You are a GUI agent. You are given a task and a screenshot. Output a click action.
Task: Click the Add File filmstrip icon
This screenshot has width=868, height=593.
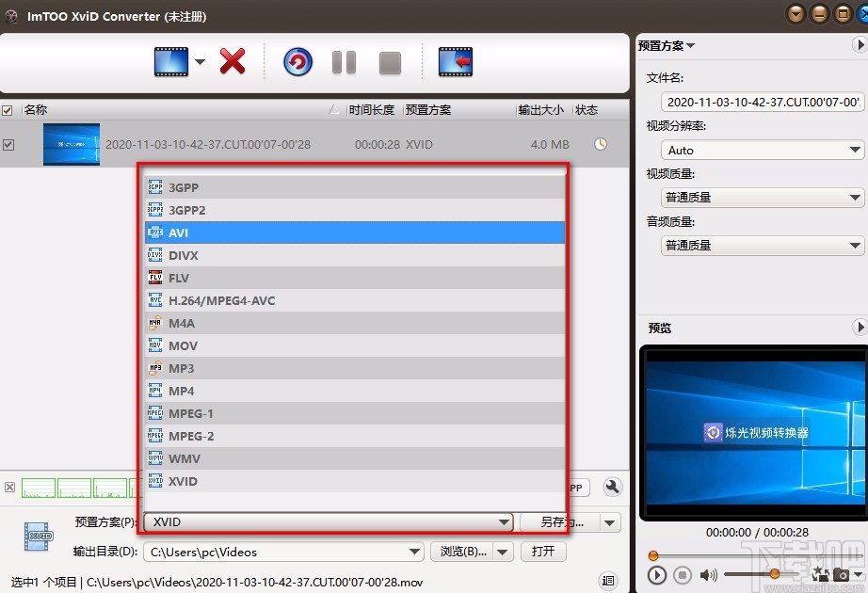[x=171, y=61]
